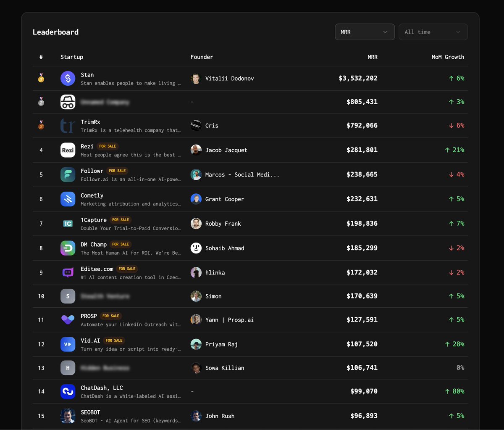The image size is (504, 430).
Task: Click the Leaderboard heading
Action: 55,32
